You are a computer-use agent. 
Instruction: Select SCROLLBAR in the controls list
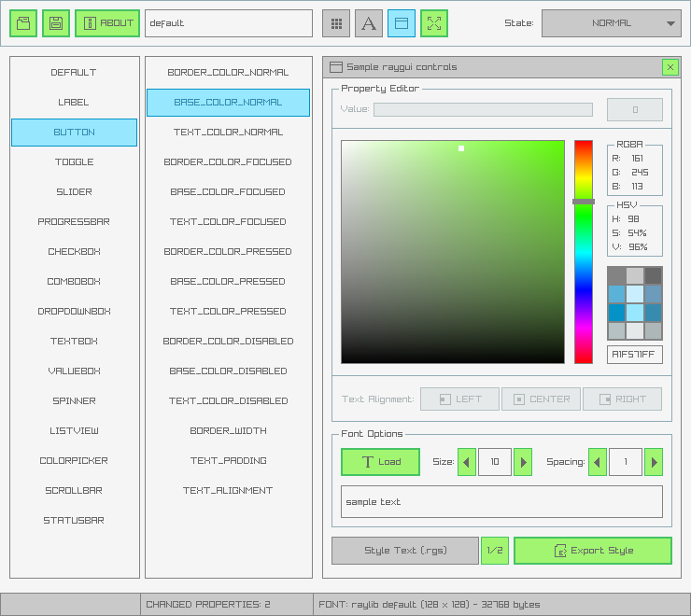[x=74, y=491]
